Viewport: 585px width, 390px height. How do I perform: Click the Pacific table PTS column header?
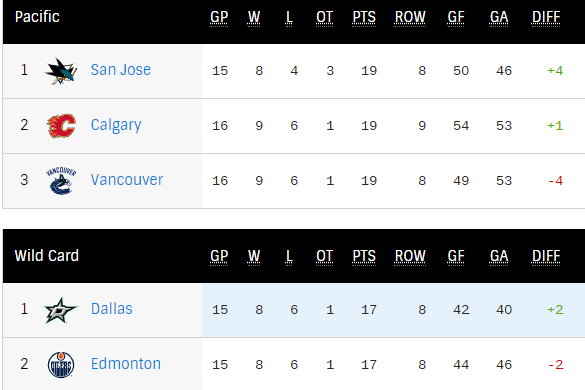pyautogui.click(x=364, y=18)
